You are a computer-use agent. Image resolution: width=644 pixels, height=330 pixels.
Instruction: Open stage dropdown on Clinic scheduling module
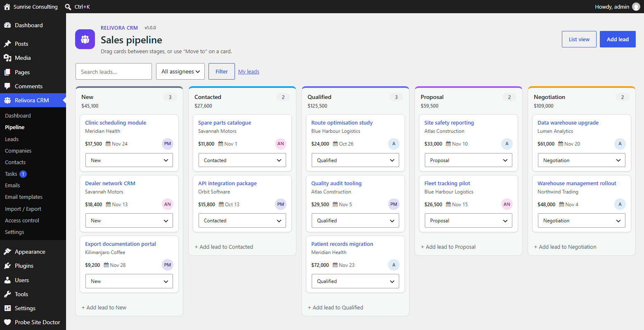pyautogui.click(x=129, y=160)
